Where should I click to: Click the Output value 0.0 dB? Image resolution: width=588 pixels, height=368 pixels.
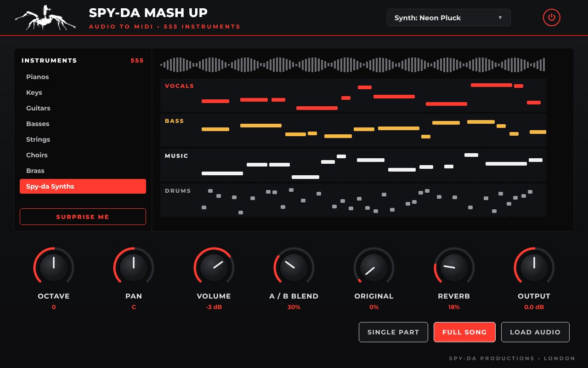(534, 307)
